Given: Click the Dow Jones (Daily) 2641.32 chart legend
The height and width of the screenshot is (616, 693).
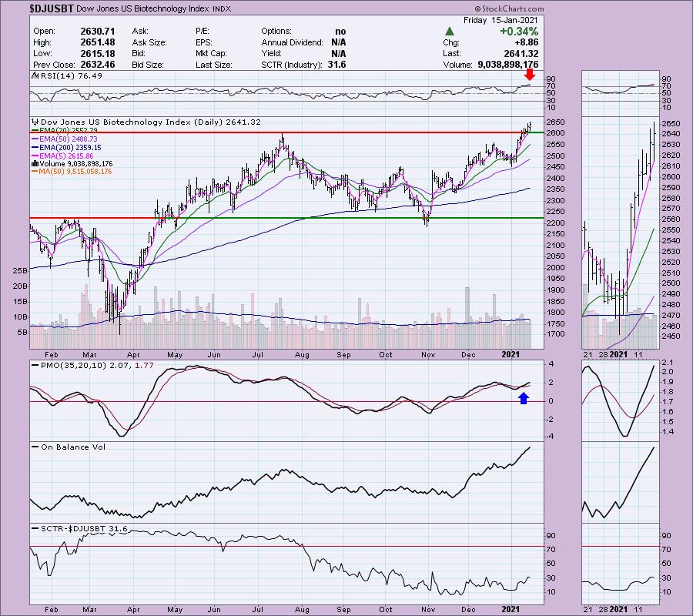Looking at the screenshot, I should point(151,122).
